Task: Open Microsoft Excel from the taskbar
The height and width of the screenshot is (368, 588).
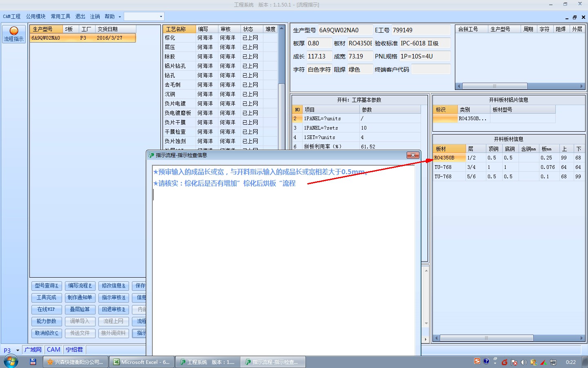Action: coord(142,362)
